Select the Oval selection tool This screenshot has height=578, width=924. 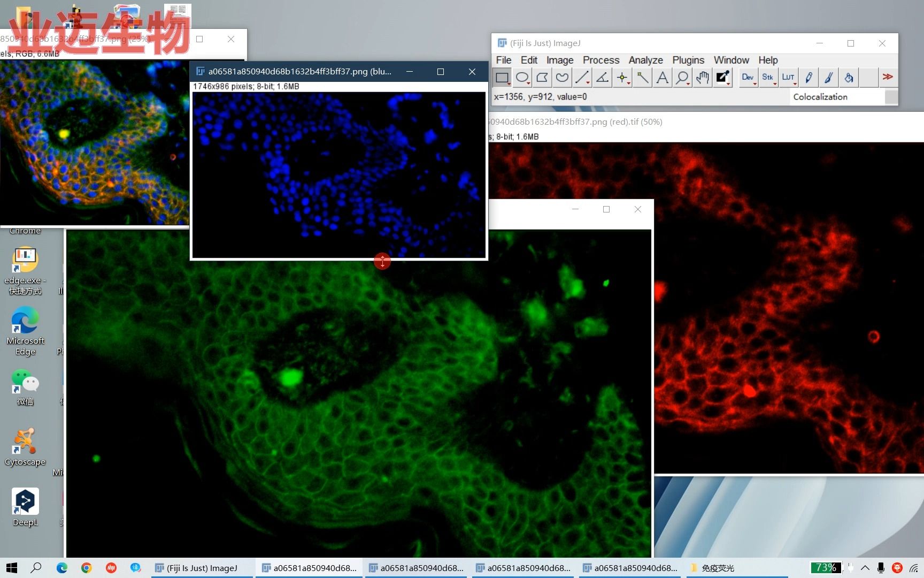pos(522,78)
